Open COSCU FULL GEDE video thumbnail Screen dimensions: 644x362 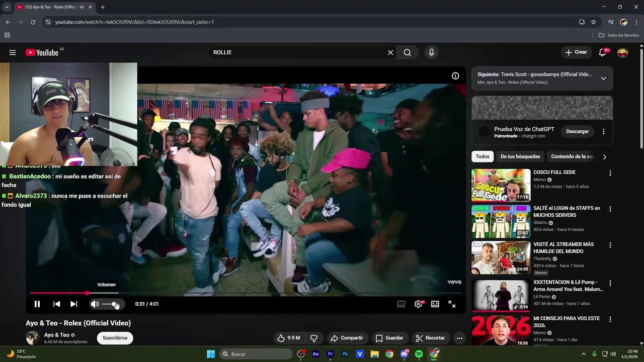point(501,186)
